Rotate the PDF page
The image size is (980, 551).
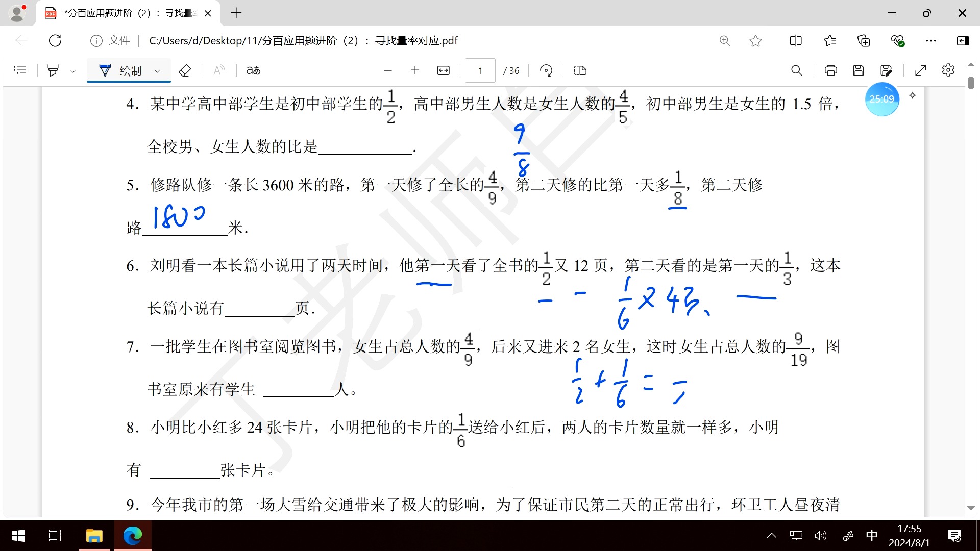click(x=546, y=70)
